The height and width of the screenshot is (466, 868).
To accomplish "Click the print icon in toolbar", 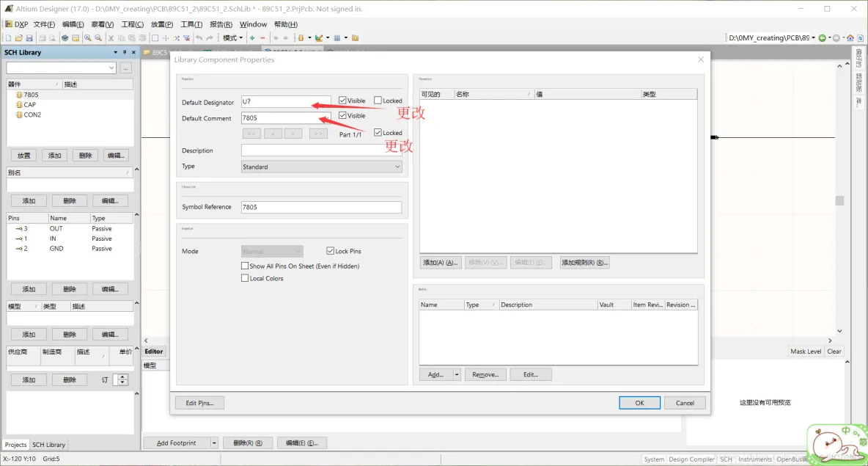I will point(42,38).
